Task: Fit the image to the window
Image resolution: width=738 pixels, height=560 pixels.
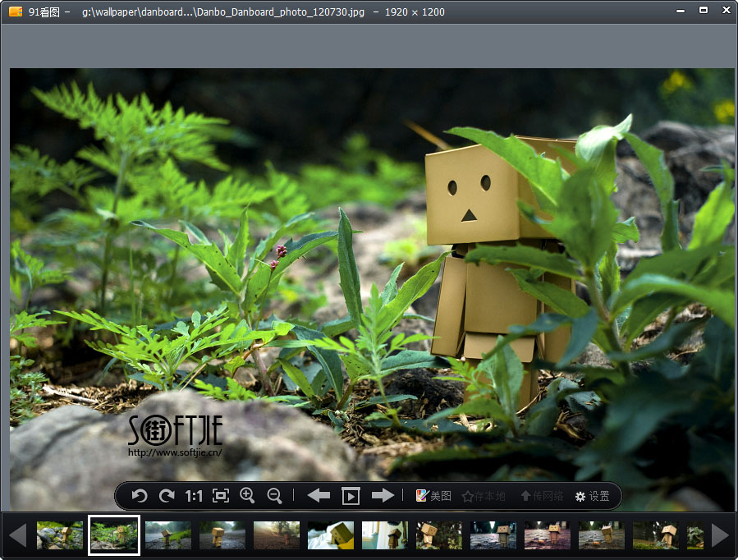Action: [x=221, y=495]
